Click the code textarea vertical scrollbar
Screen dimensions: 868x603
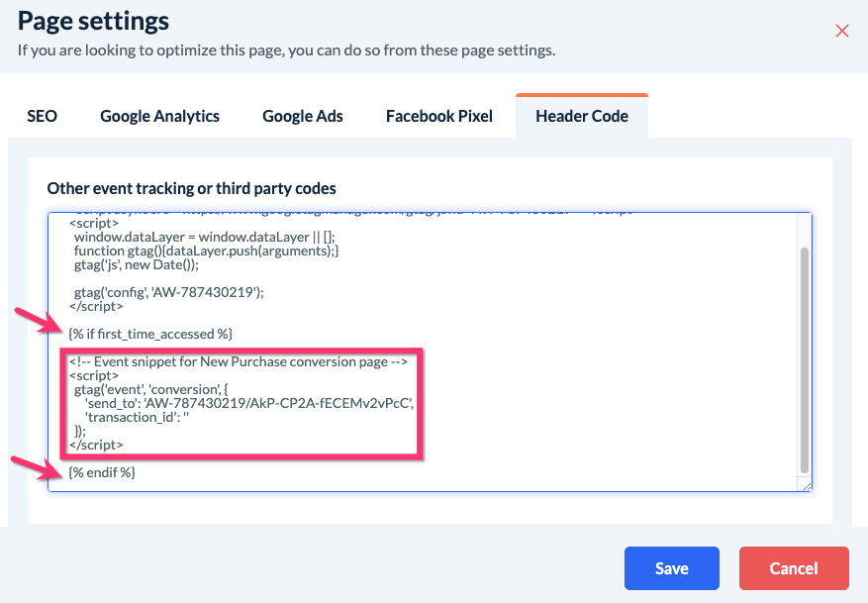805,360
